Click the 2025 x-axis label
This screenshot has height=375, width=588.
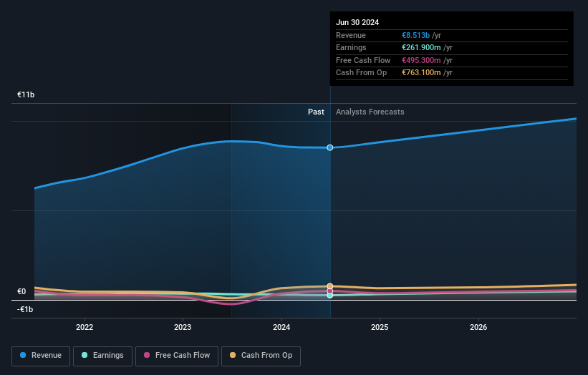(380, 328)
